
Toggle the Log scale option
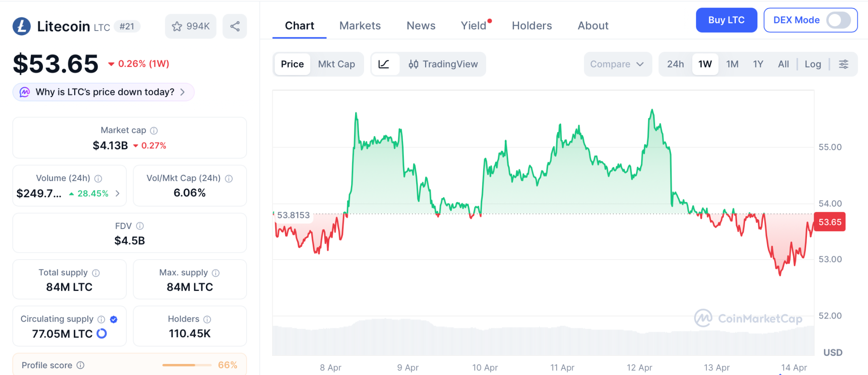[x=812, y=64]
